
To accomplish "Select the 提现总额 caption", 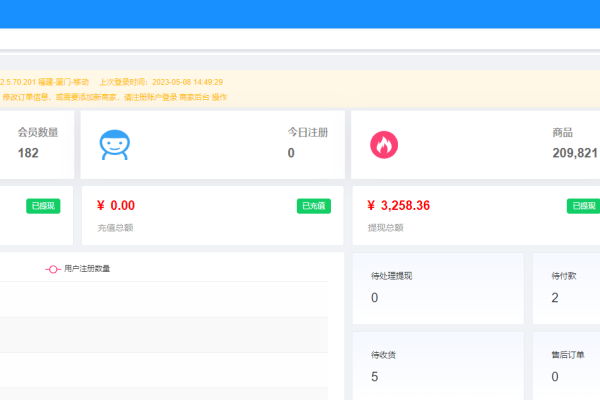I will coord(386,228).
